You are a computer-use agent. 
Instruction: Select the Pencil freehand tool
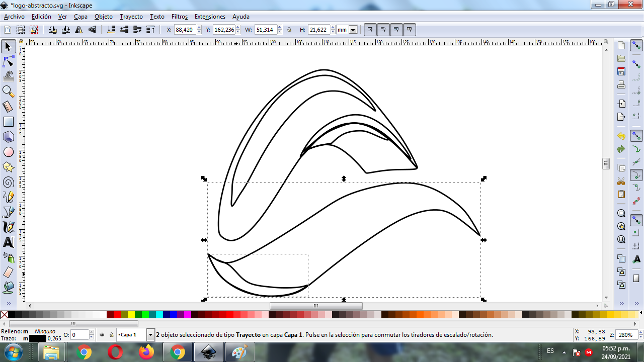tap(8, 197)
